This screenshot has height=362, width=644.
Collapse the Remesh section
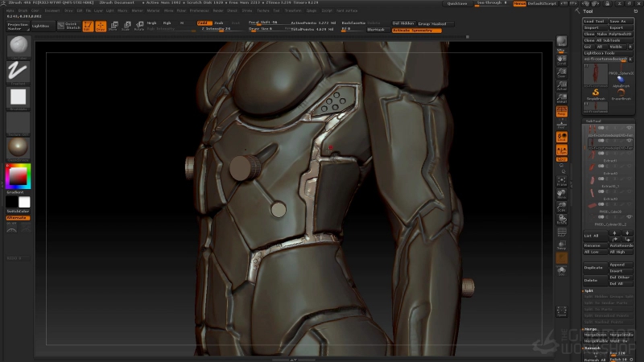click(592, 348)
